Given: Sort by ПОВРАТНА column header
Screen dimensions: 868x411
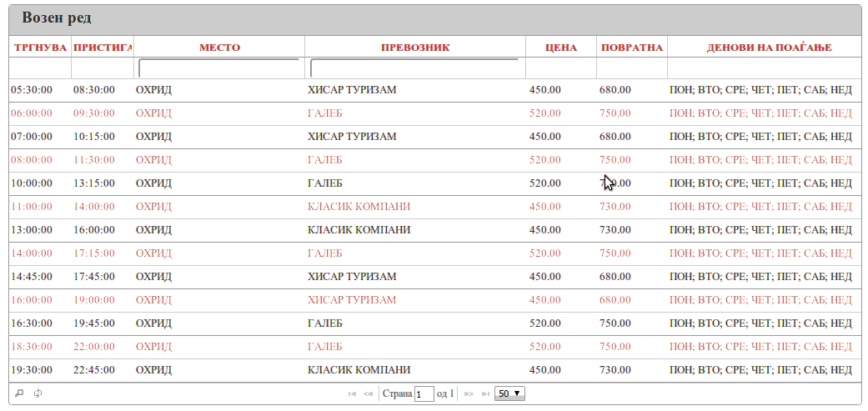Looking at the screenshot, I should point(632,47).
